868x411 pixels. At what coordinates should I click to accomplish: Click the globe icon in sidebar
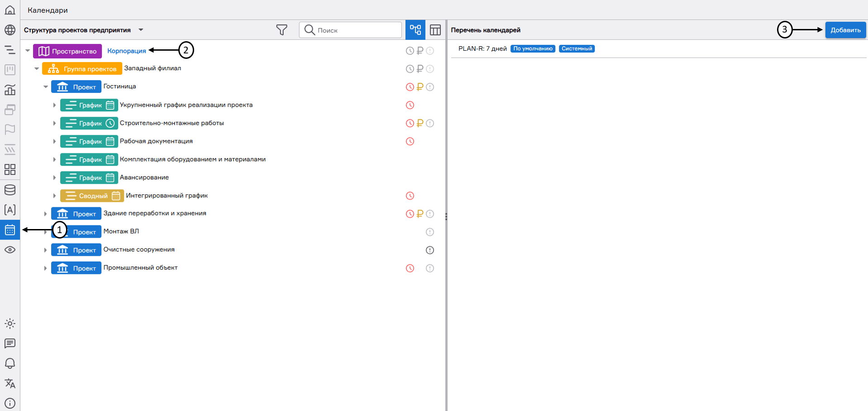coord(10,30)
